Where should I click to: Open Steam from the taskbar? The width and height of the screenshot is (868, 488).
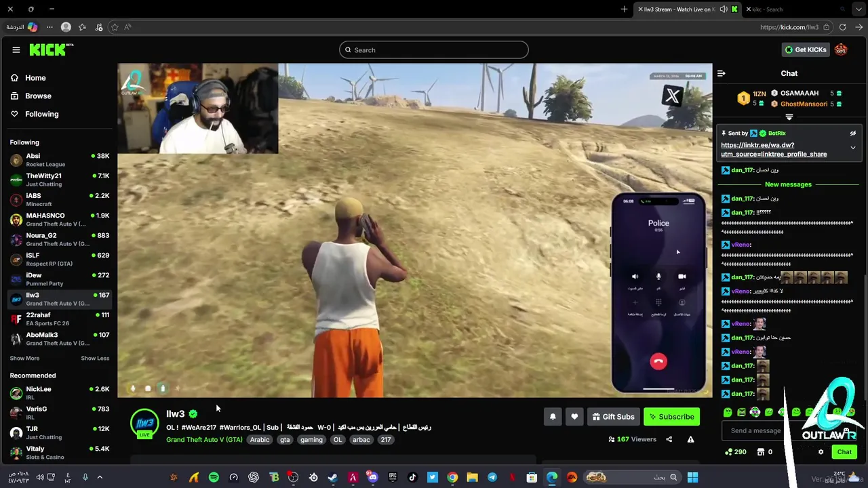coord(333,477)
